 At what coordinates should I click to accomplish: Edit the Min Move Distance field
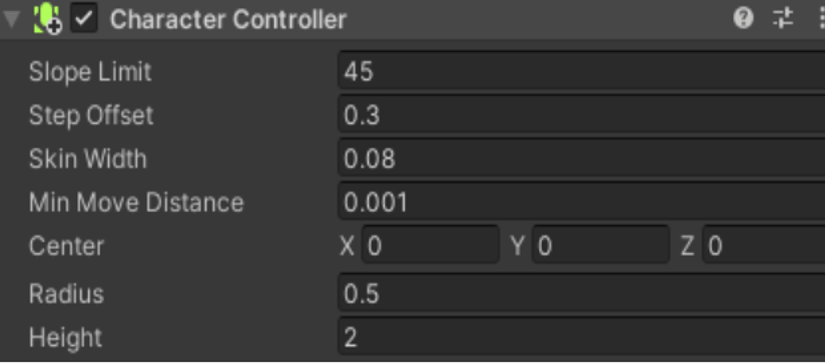click(581, 201)
